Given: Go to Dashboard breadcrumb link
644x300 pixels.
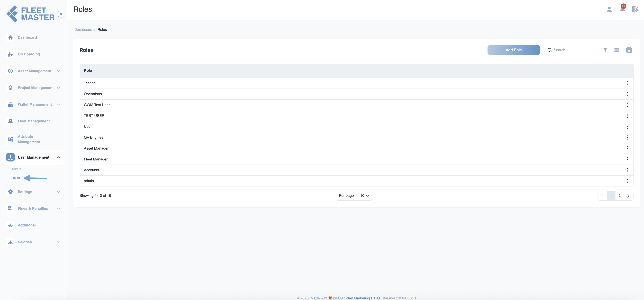Looking at the screenshot, I should pyautogui.click(x=83, y=30).
